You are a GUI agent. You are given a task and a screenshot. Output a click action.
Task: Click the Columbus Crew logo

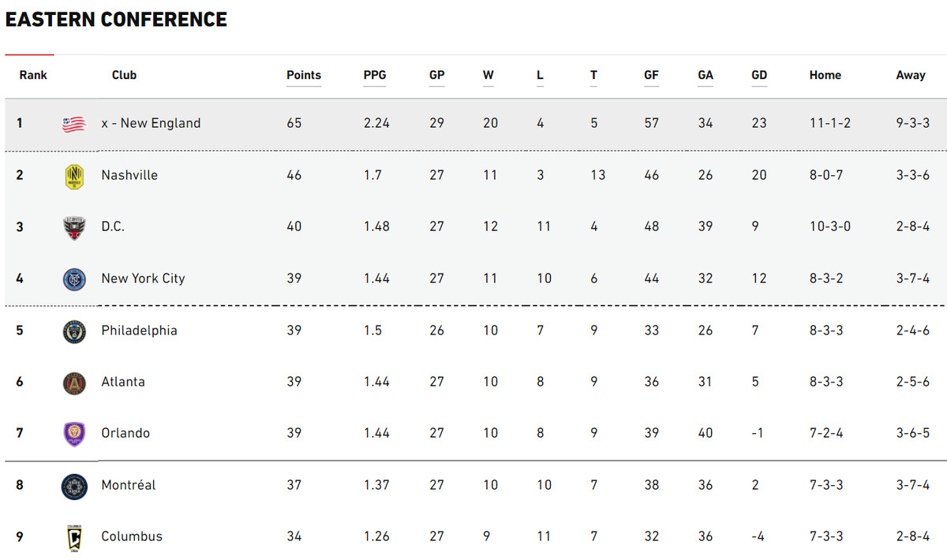[73, 537]
